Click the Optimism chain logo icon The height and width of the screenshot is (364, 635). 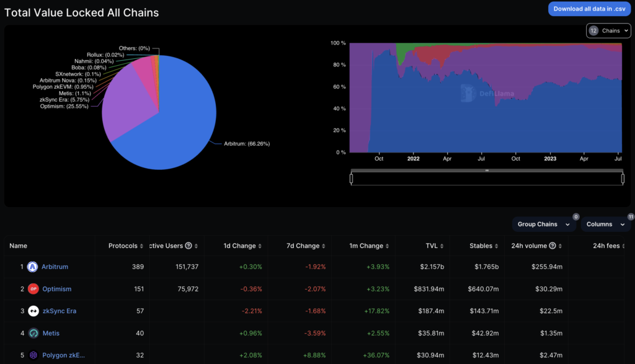tap(33, 289)
